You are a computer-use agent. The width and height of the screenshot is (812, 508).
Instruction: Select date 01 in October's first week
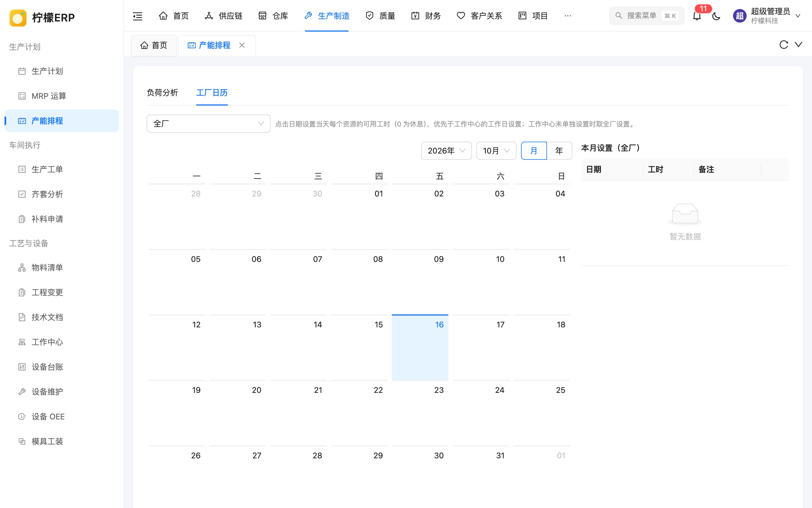coord(359,216)
